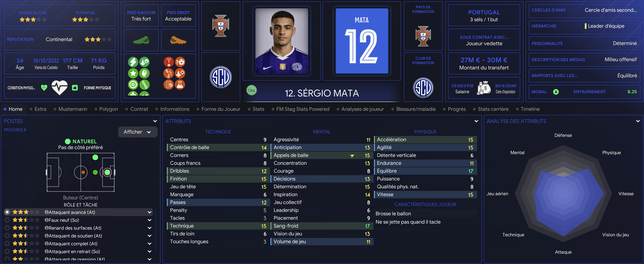The height and width of the screenshot is (264, 644).
Task: Open the Afficher dropdown
Action: (x=138, y=132)
